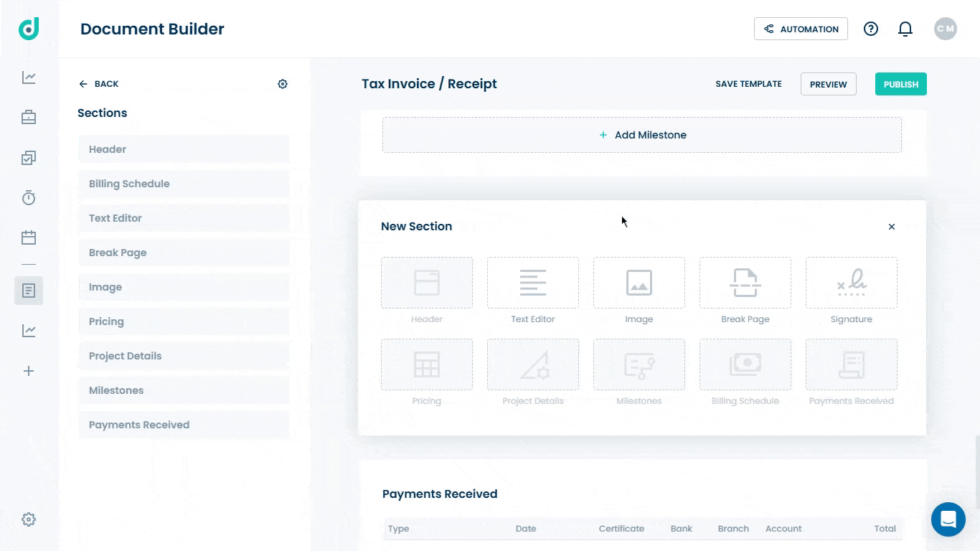Select Header in Sections list
The image size is (980, 551).
[184, 149]
